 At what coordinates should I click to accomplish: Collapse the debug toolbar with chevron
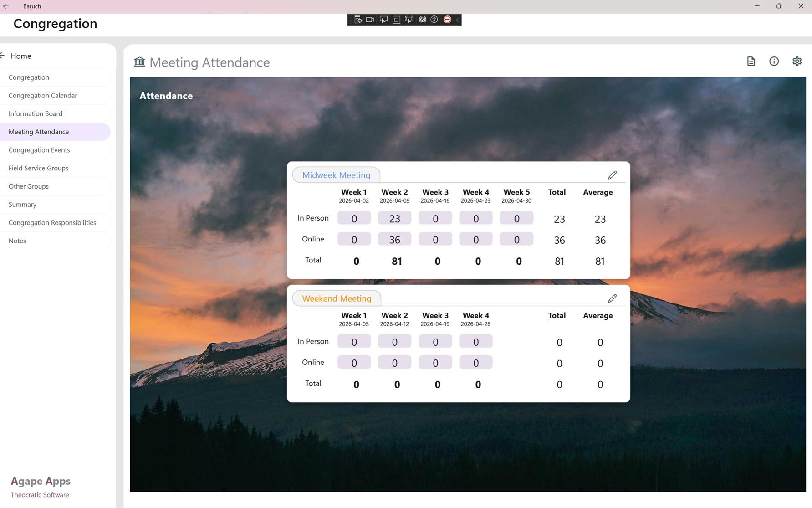458,20
